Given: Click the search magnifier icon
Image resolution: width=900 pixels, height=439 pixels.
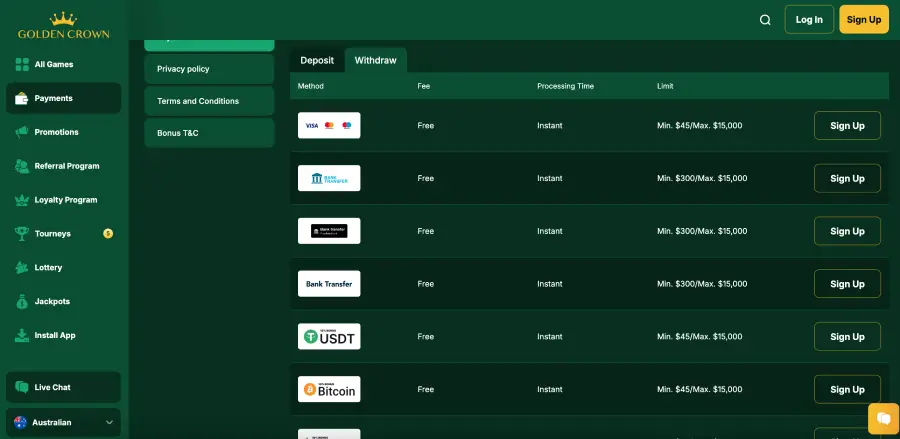Looking at the screenshot, I should point(765,20).
